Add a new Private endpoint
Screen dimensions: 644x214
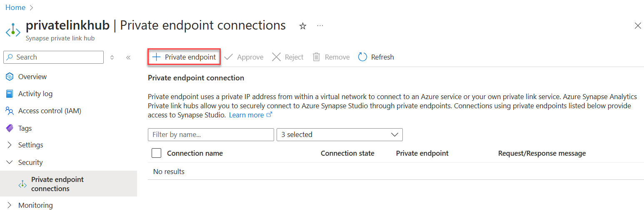[x=184, y=57]
